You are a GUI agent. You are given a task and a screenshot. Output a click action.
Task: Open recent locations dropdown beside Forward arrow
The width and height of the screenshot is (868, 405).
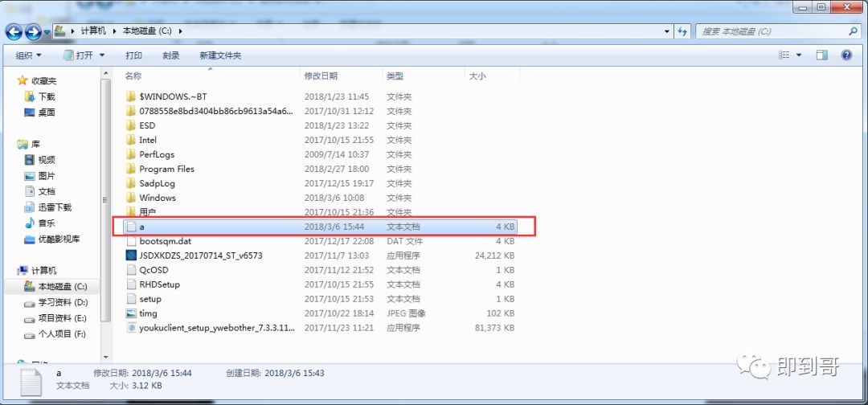pos(47,32)
